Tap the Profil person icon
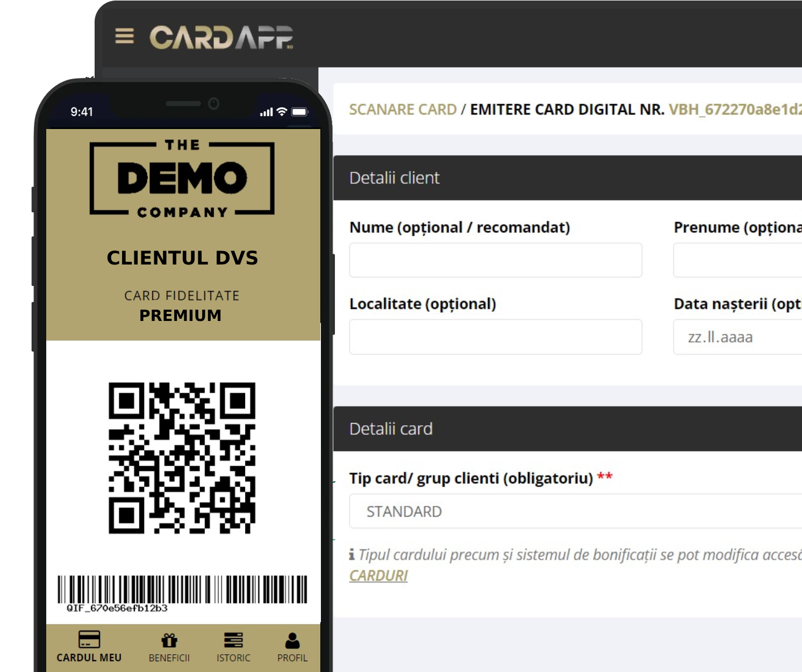Viewport: 802px width, 672px height. [x=292, y=640]
